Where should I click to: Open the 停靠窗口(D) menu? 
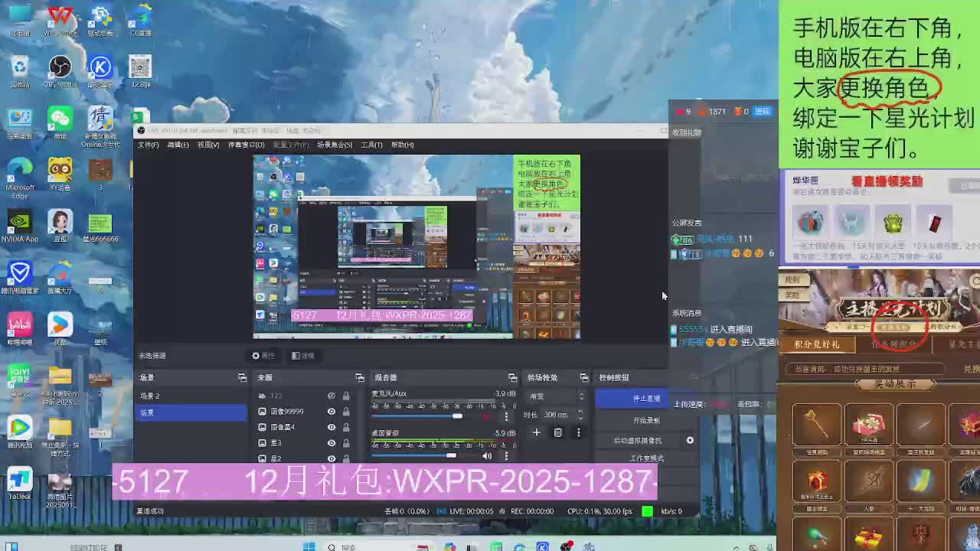[246, 145]
